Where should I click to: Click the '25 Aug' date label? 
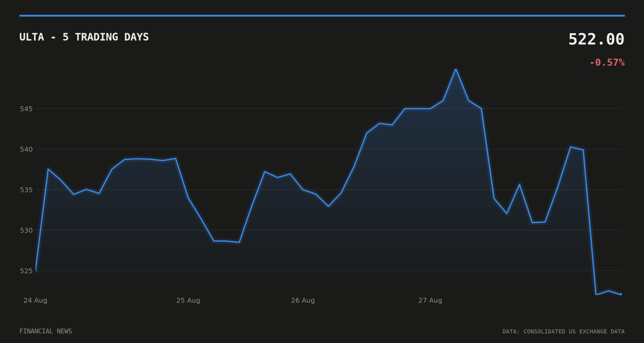point(188,300)
